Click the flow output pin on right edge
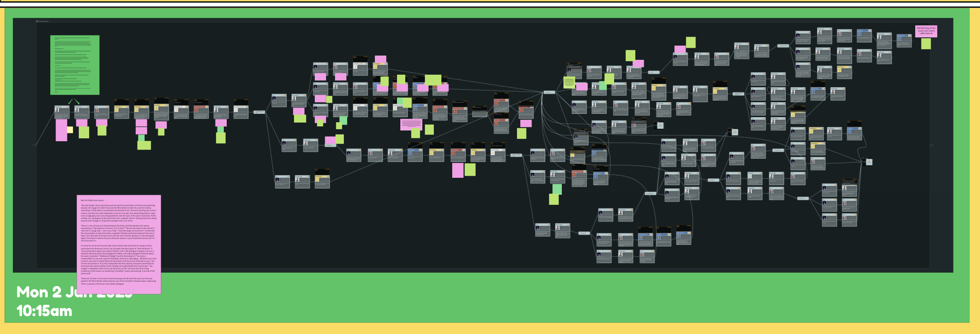Screen dimensions: 980x334 931,145
